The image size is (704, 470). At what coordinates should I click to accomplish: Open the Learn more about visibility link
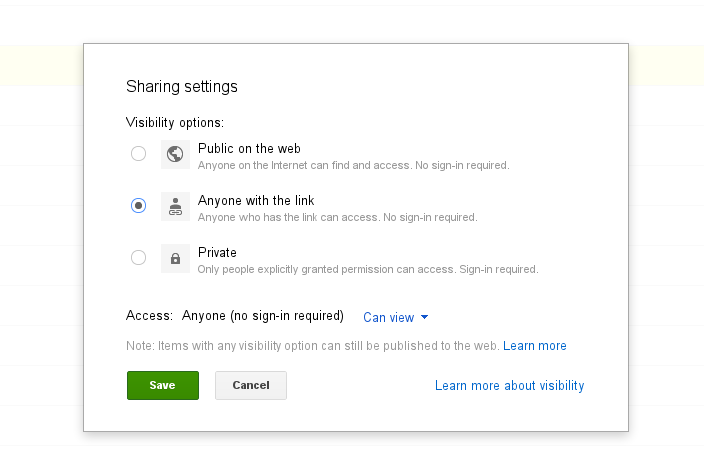point(509,385)
